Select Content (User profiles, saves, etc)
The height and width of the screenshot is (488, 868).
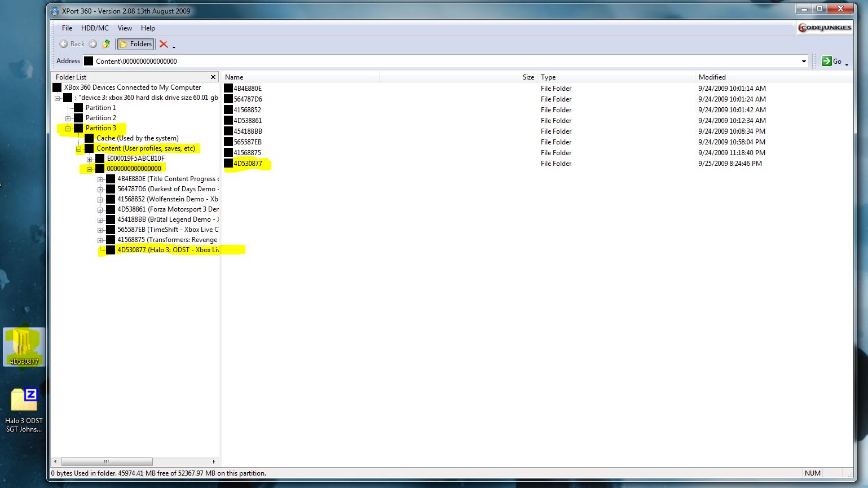click(x=146, y=148)
